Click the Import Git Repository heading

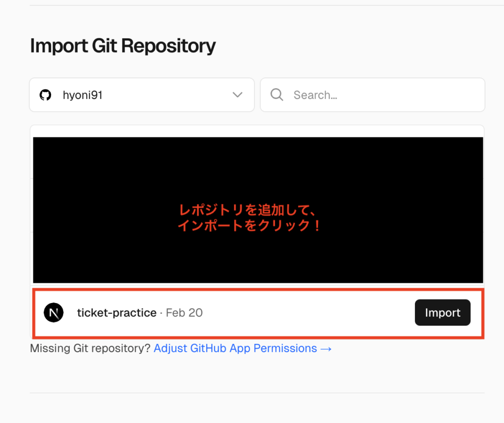click(123, 46)
